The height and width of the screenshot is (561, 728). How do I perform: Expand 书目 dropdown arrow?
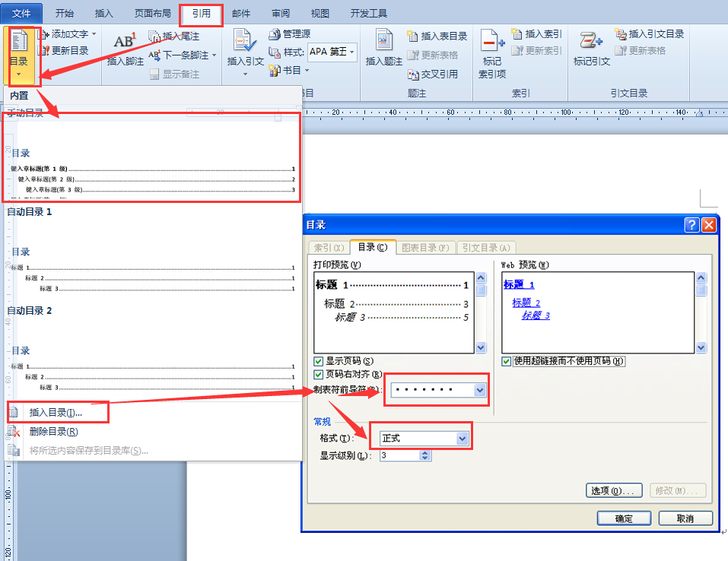coord(307,71)
